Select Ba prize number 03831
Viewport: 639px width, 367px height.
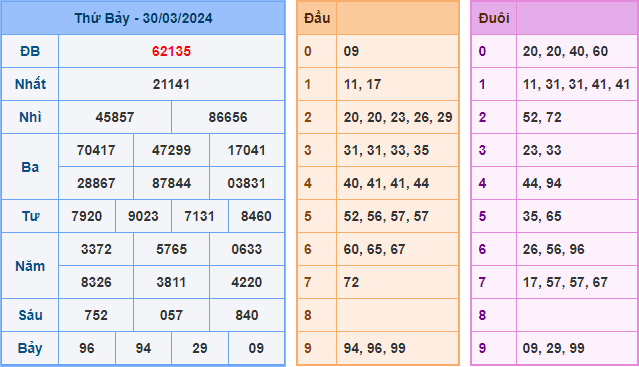pyautogui.click(x=247, y=183)
